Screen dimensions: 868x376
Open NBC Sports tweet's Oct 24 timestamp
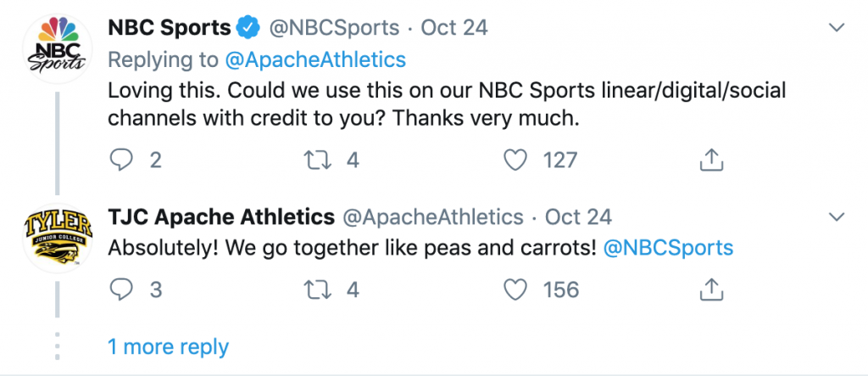(454, 27)
